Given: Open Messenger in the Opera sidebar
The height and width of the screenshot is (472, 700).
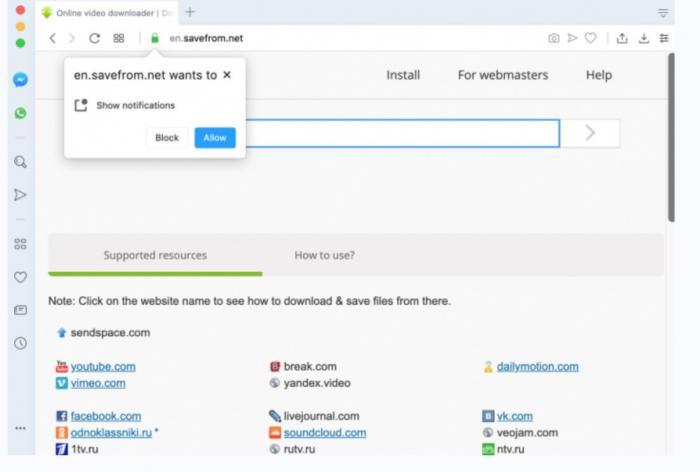Looking at the screenshot, I should [x=21, y=80].
